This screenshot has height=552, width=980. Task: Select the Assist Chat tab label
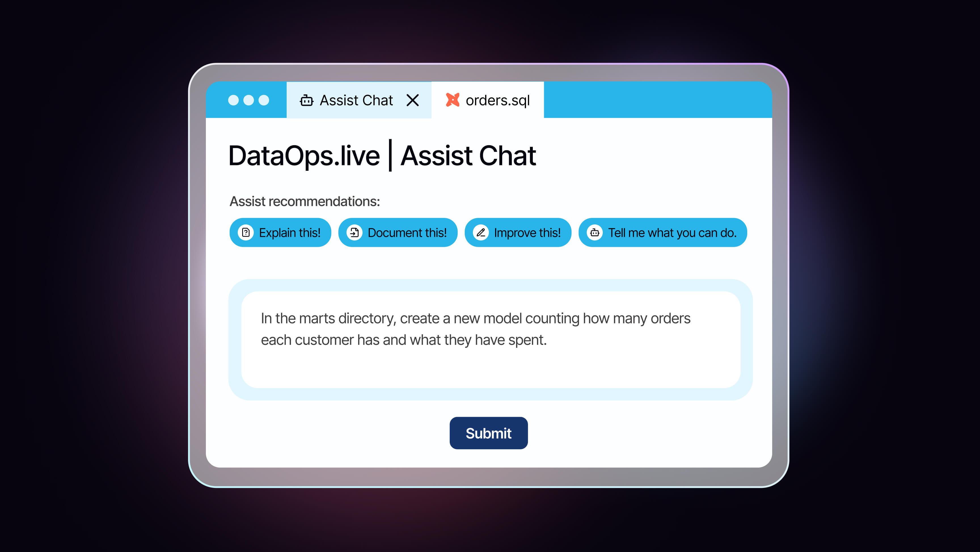coord(356,100)
